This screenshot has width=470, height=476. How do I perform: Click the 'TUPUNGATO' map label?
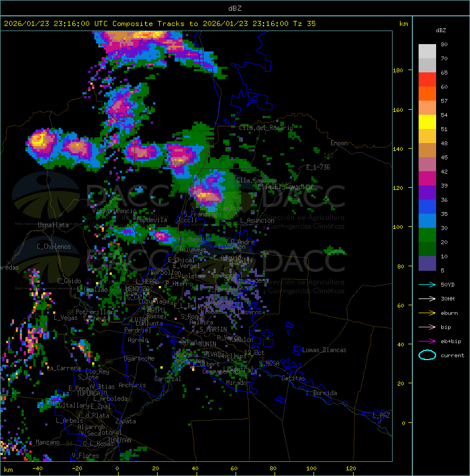pos(92,393)
